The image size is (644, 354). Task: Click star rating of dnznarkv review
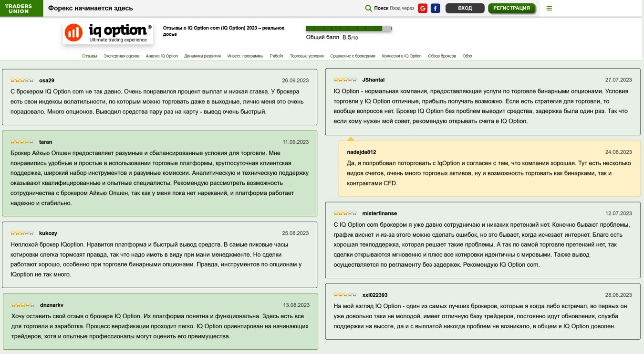[23, 304]
